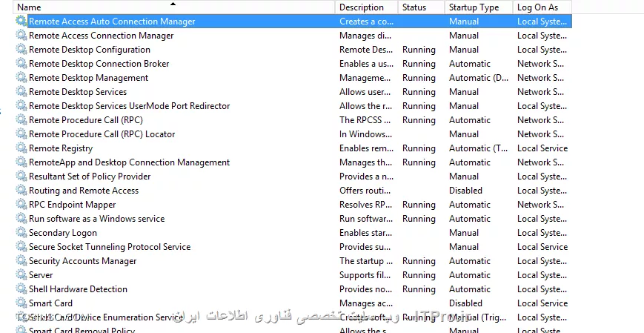This screenshot has width=644, height=333.
Task: Click 'The RPCSS ...' description cell
Action: coord(365,120)
